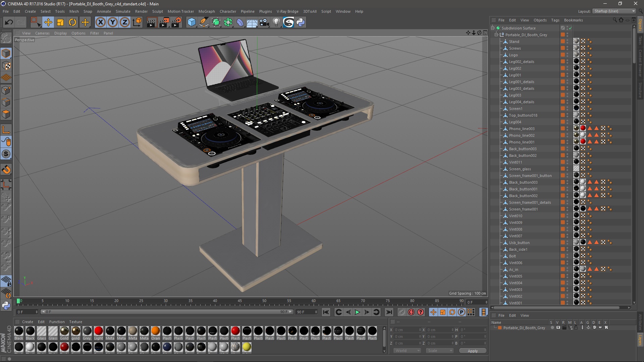The width and height of the screenshot is (644, 362).
Task: Enable Points mode in left palette
Action: click(x=6, y=90)
